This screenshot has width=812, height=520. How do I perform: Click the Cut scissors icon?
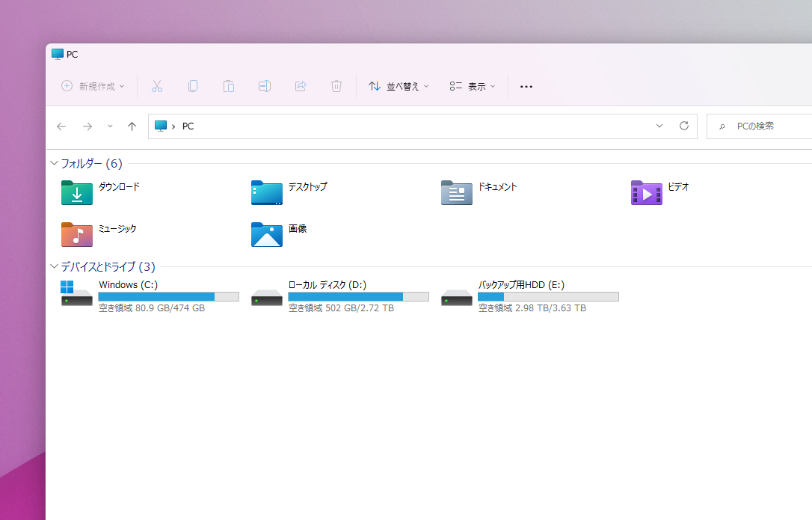[x=157, y=86]
